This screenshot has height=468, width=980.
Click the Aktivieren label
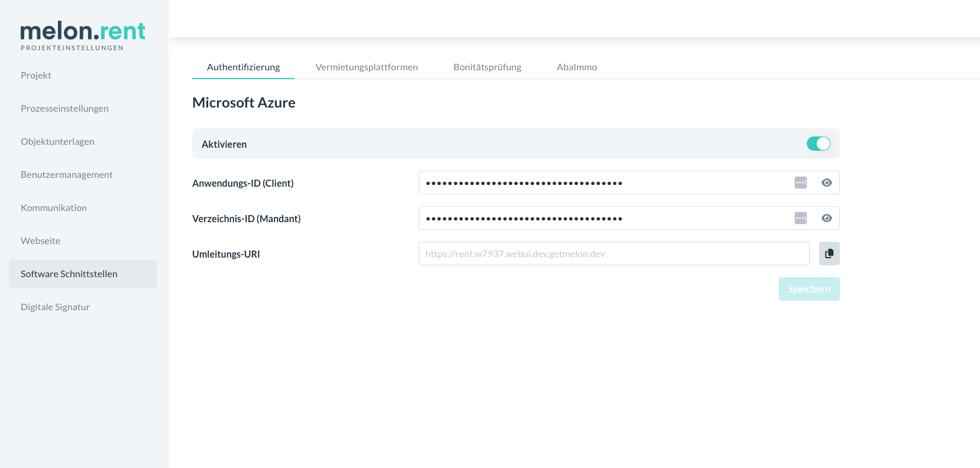(224, 144)
